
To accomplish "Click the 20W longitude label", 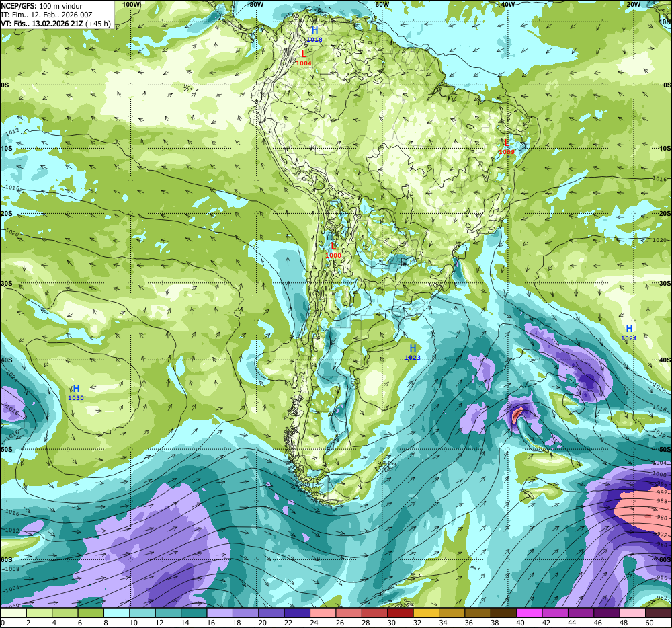I will (633, 4).
